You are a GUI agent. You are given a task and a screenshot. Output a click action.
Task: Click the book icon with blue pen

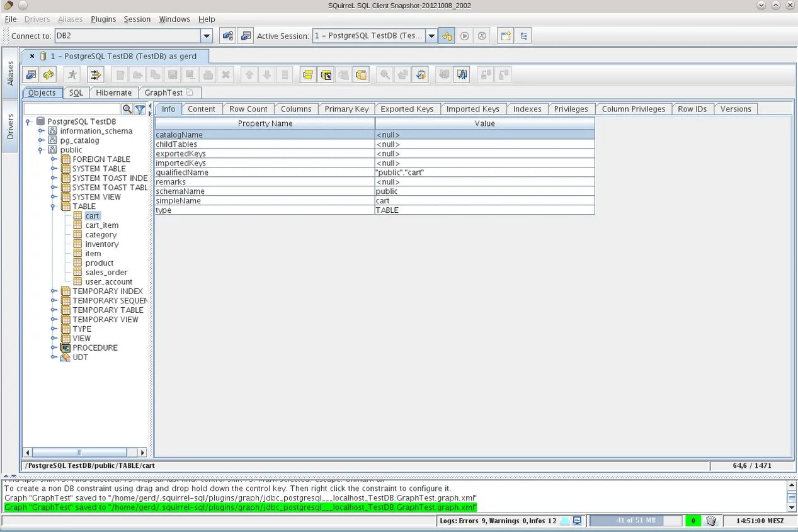click(x=462, y=75)
